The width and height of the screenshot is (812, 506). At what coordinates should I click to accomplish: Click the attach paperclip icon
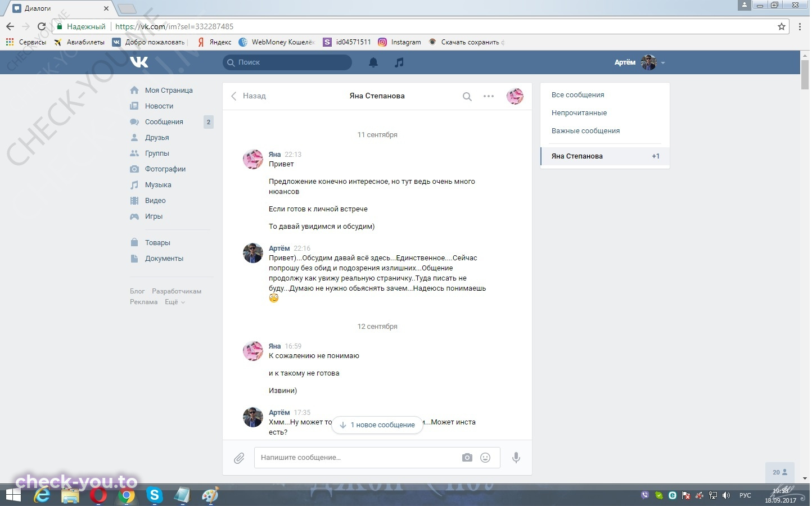tap(239, 458)
